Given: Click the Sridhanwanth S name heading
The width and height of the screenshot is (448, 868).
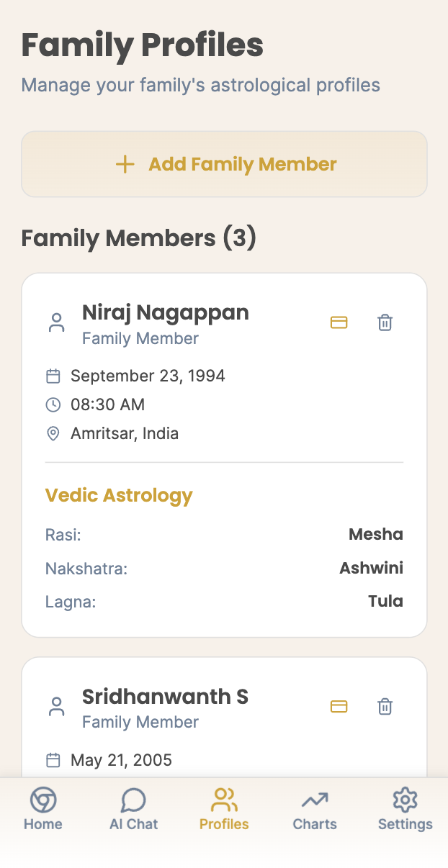Looking at the screenshot, I should [x=165, y=697].
